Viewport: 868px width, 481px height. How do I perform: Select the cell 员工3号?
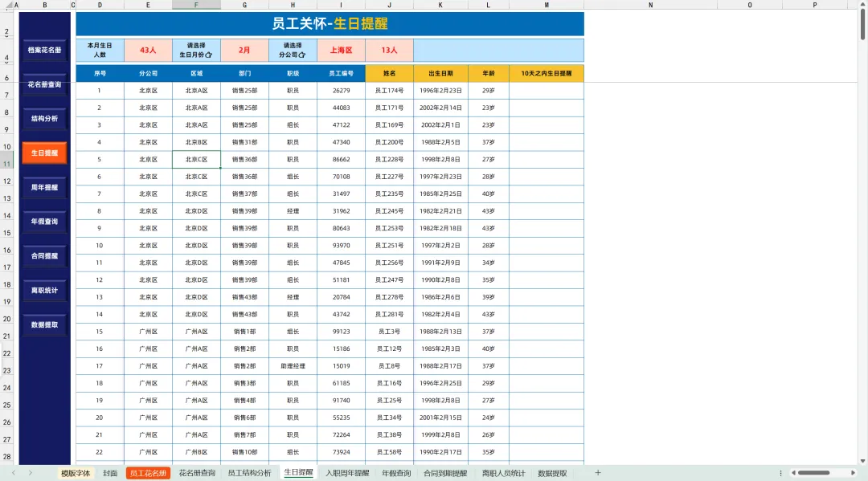(389, 332)
